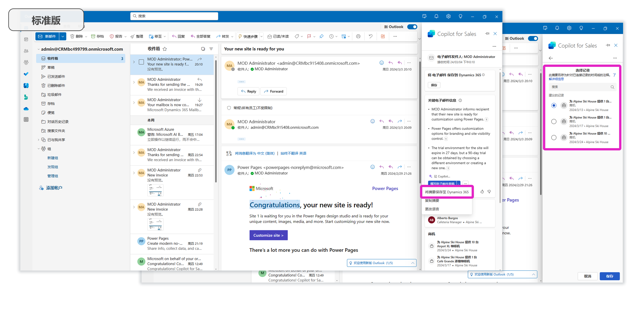Click the star next to 收件箱 header
This screenshot has height=325, width=644.
[165, 49]
